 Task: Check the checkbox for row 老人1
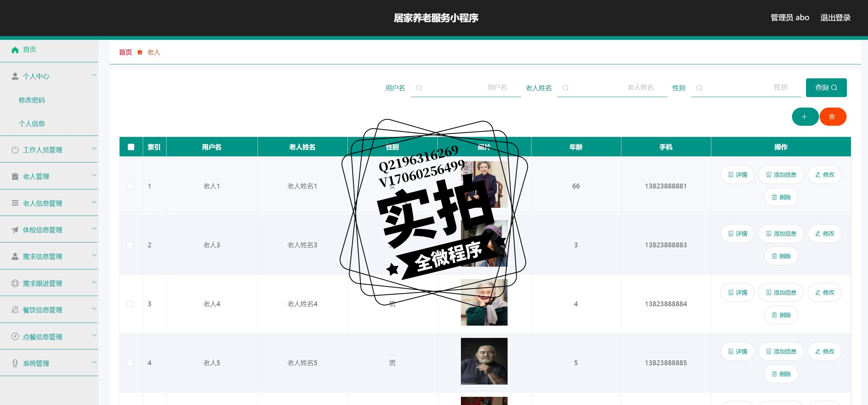tap(130, 186)
